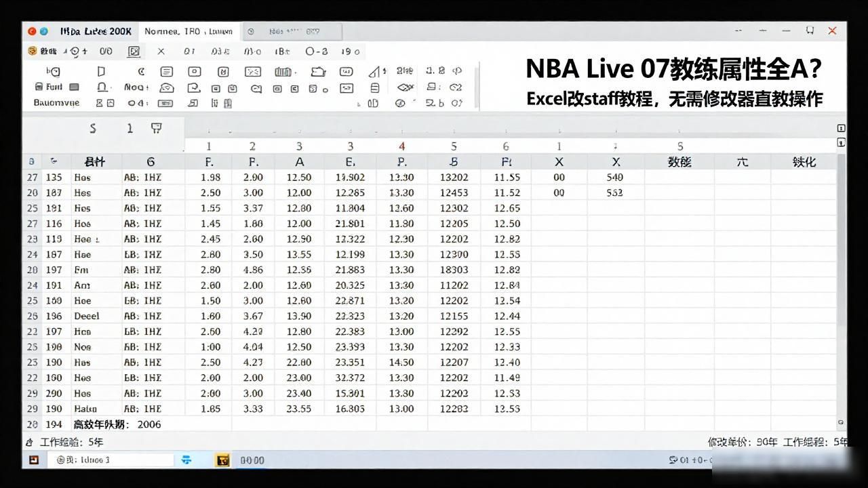Click the cloud-shaped icon in the ribbon's middle row

tap(167, 88)
